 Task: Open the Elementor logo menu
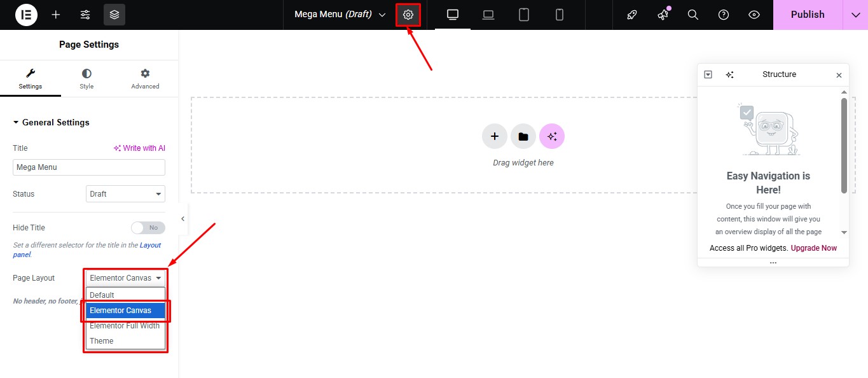(x=25, y=14)
